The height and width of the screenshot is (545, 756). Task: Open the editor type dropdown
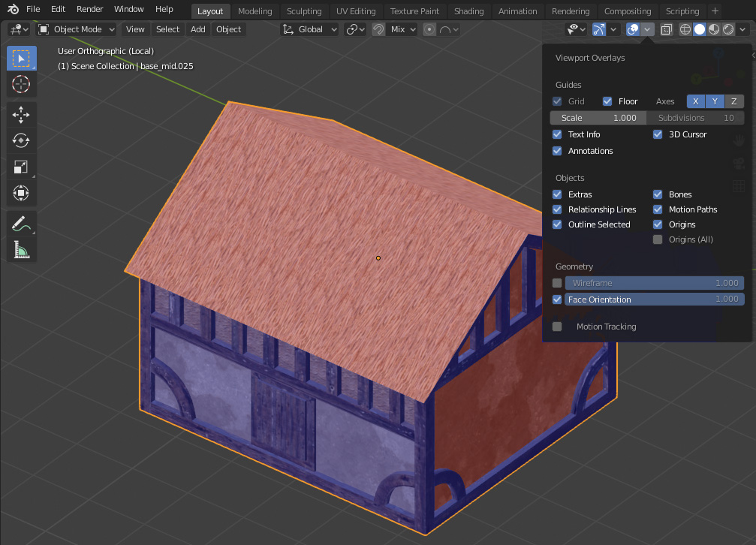click(20, 29)
